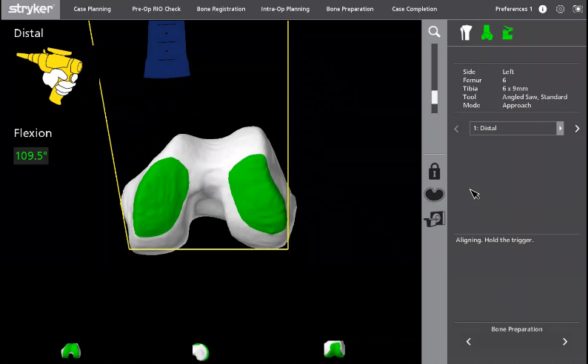Select the distal femur view thumbnail at bottom left
Screen dimensions: 588x364
pos(70,351)
